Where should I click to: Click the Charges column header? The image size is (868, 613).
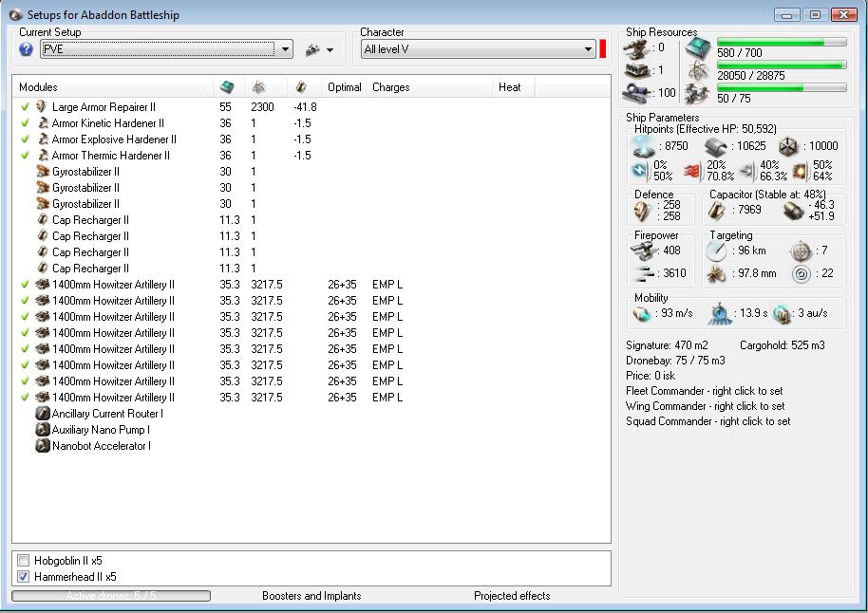(429, 87)
